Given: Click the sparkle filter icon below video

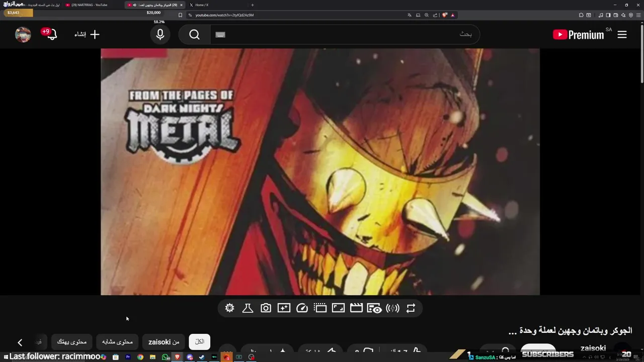Looking at the screenshot, I should (x=284, y=308).
